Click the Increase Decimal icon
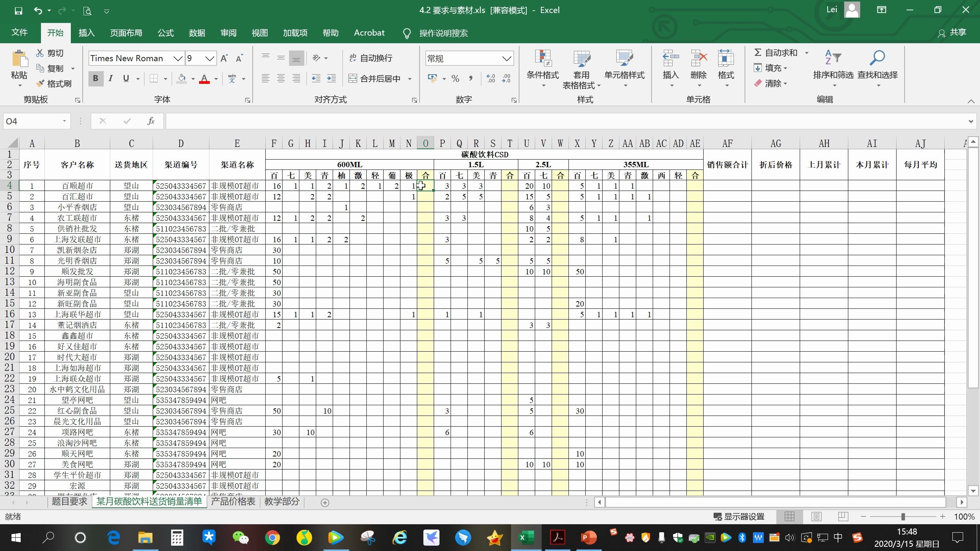 pos(491,78)
